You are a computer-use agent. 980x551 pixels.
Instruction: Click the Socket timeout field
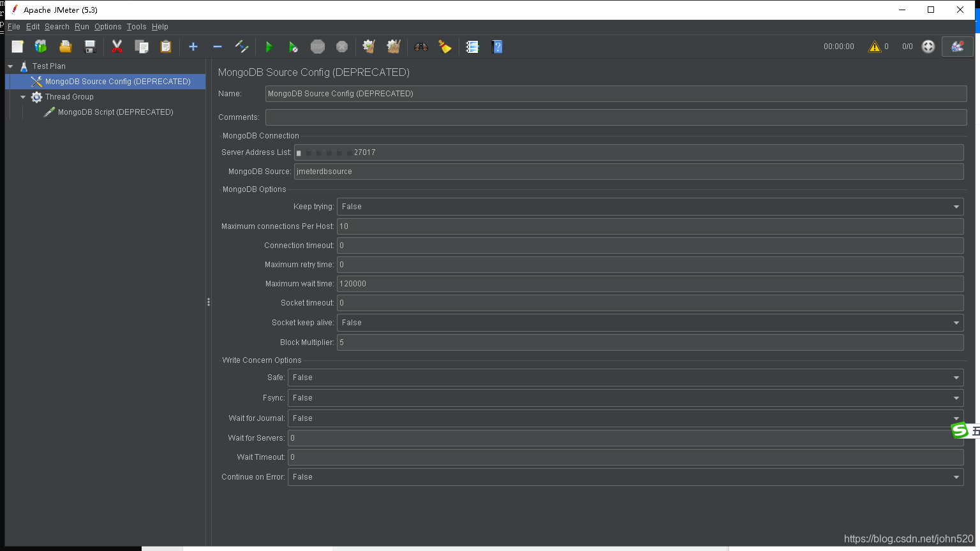pos(650,303)
